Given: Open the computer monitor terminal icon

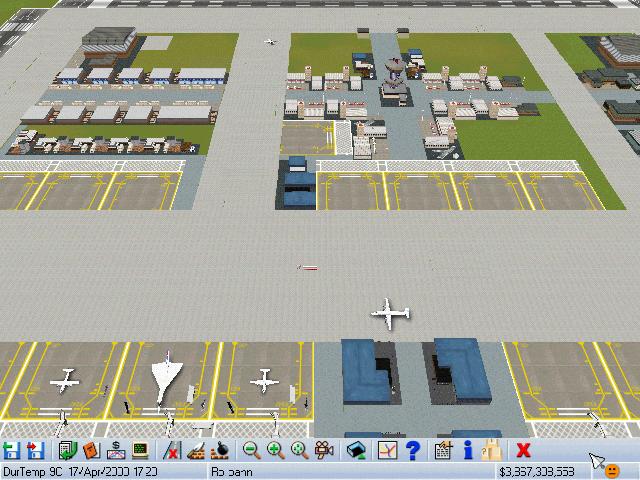Looking at the screenshot, I should click(x=140, y=451).
